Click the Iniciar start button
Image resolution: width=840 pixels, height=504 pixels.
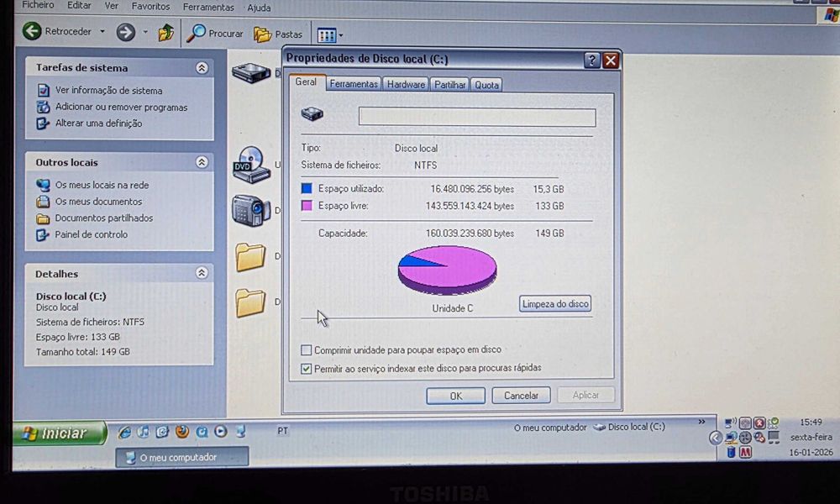pos(60,433)
